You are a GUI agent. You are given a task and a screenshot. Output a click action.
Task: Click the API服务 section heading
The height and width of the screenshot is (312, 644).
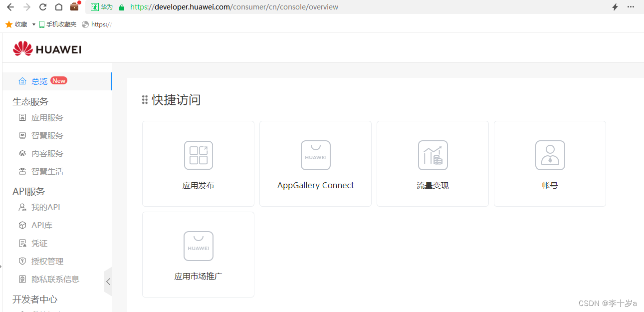28,192
